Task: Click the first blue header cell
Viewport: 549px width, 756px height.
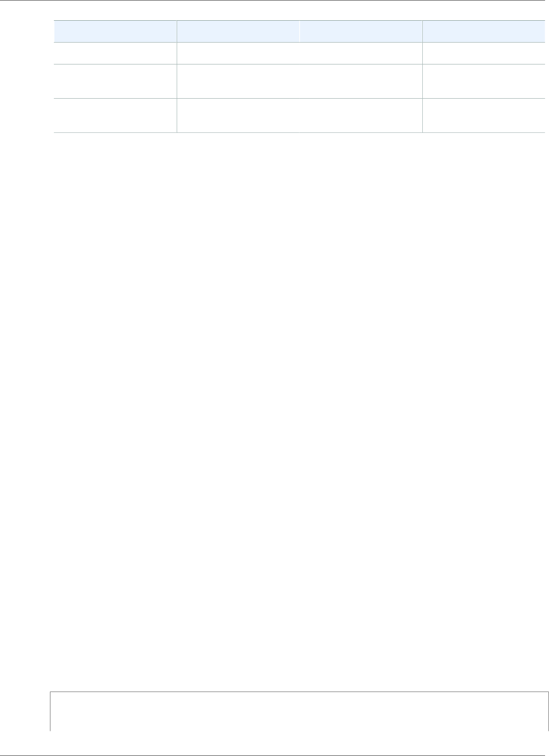Action: click(x=115, y=31)
